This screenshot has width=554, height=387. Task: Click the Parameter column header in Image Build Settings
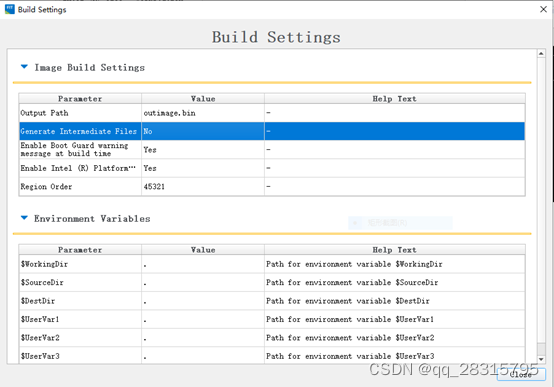(80, 99)
